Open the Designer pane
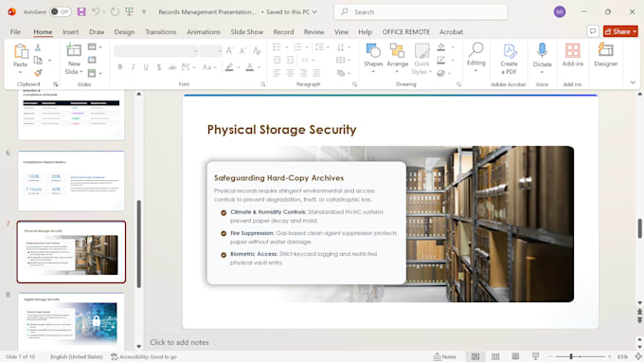 pos(606,55)
